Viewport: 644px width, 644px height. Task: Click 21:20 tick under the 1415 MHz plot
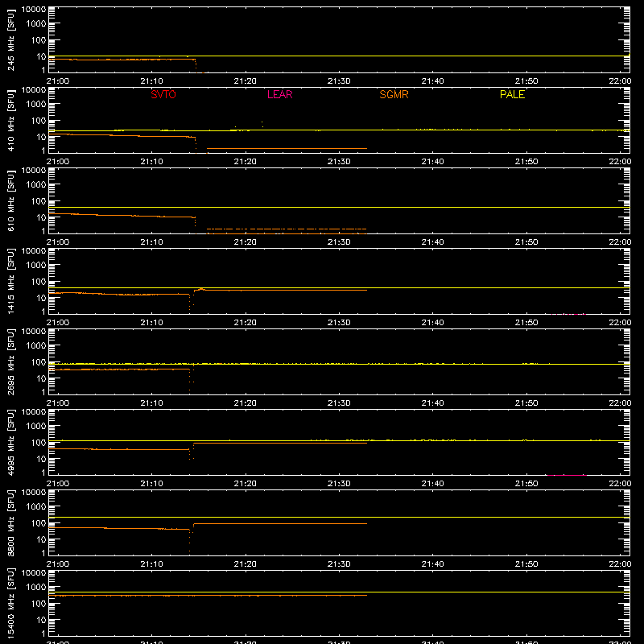(x=246, y=323)
